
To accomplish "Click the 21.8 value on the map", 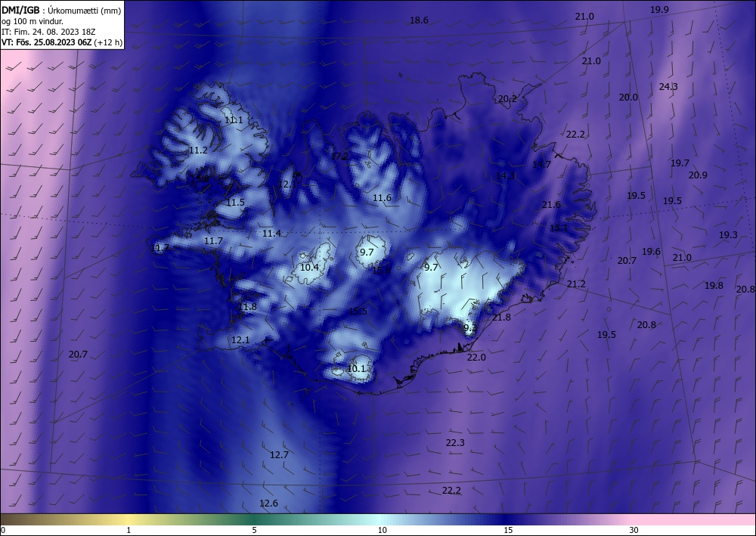I will pyautogui.click(x=501, y=318).
